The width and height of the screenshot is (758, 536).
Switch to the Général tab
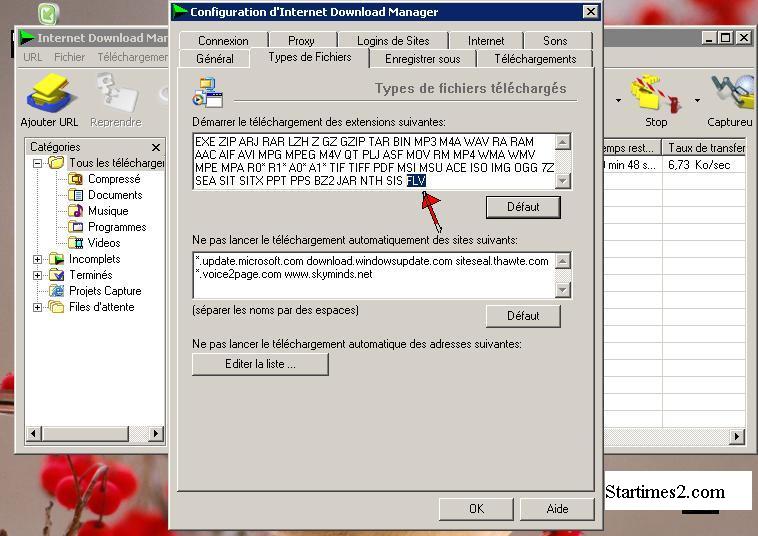pyautogui.click(x=215, y=58)
